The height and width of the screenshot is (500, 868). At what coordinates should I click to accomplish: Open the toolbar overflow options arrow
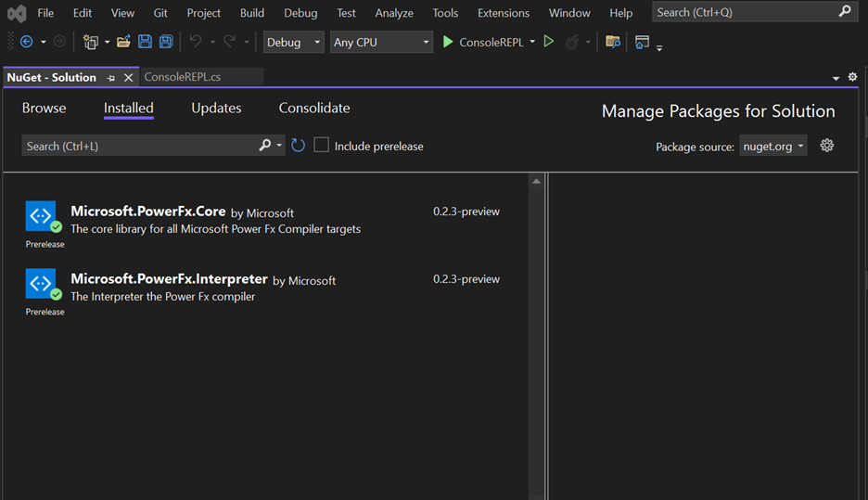tap(659, 47)
